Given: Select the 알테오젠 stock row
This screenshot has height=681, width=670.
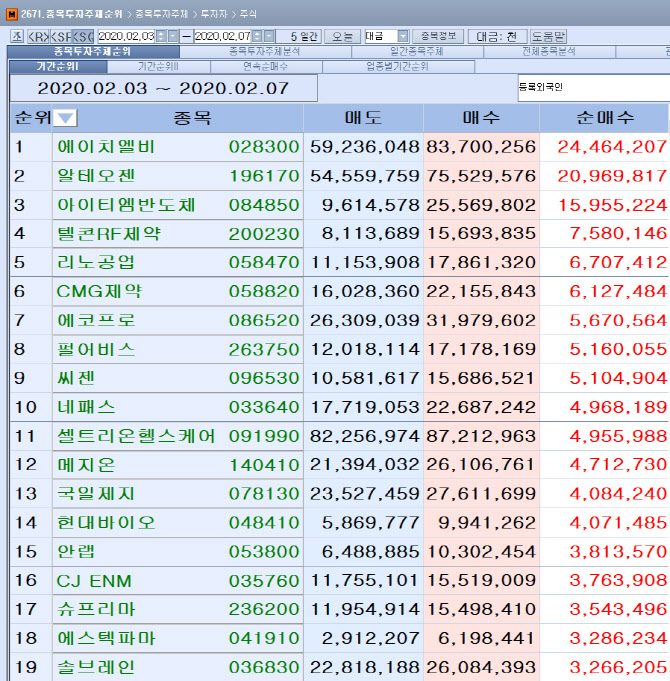Looking at the screenshot, I should click(339, 176).
